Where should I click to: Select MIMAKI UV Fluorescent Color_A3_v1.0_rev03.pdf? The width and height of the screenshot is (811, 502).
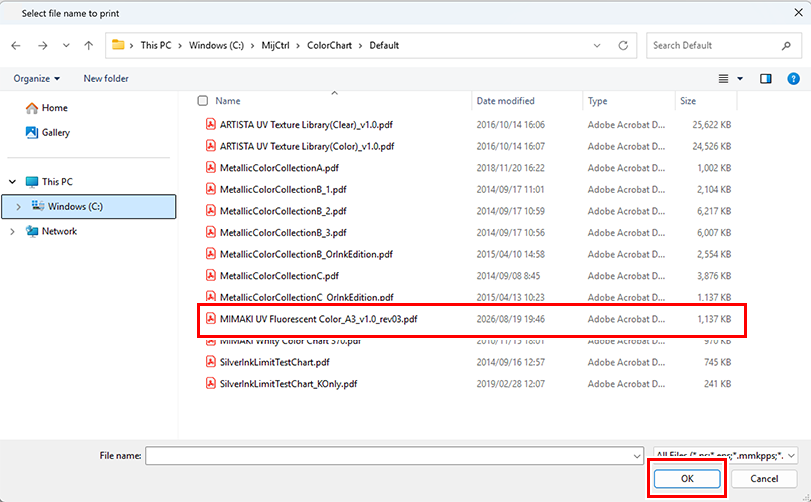tap(319, 319)
